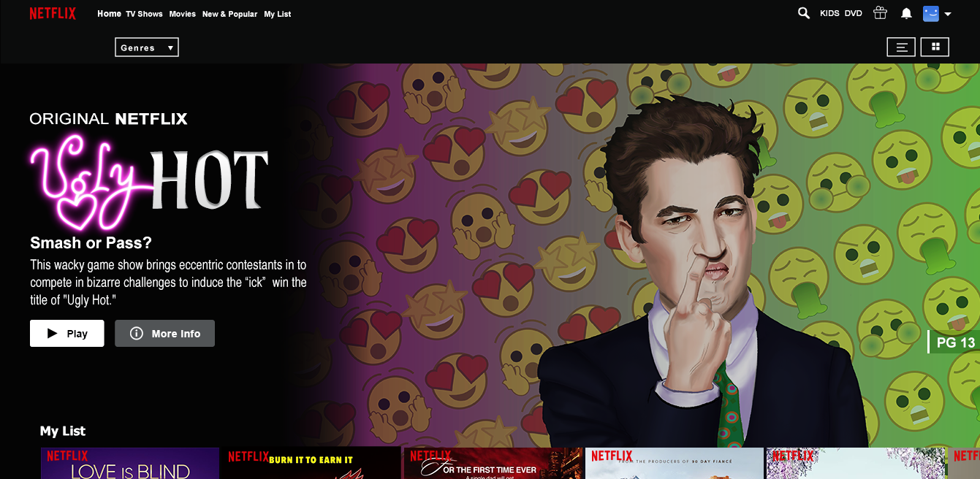Go to Home tab
This screenshot has height=479, width=980.
click(x=109, y=14)
